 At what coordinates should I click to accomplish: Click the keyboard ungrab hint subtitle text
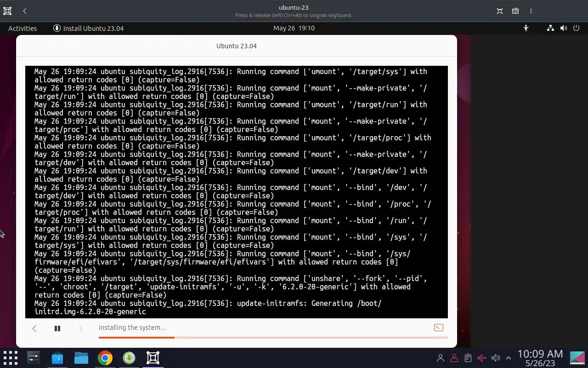pos(294,15)
